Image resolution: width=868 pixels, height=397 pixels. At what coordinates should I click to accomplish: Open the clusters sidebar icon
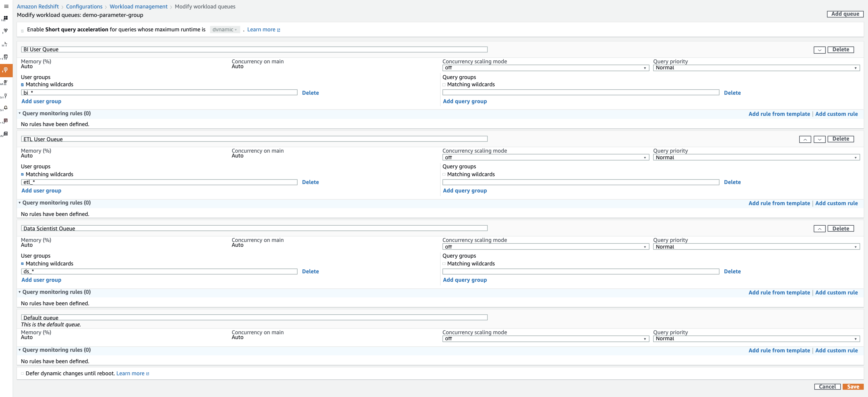click(6, 31)
